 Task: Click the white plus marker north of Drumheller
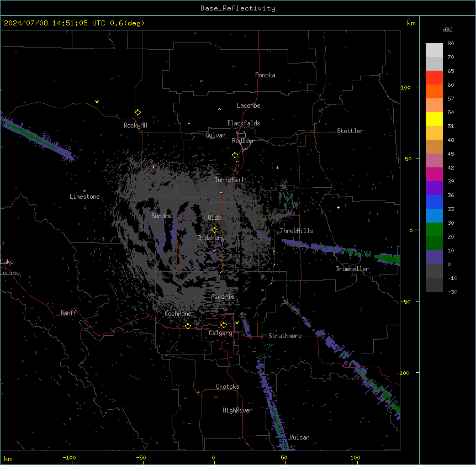(338, 207)
